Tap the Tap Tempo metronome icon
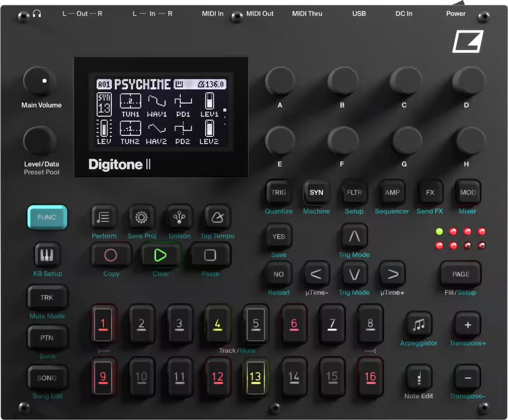 pos(217,217)
